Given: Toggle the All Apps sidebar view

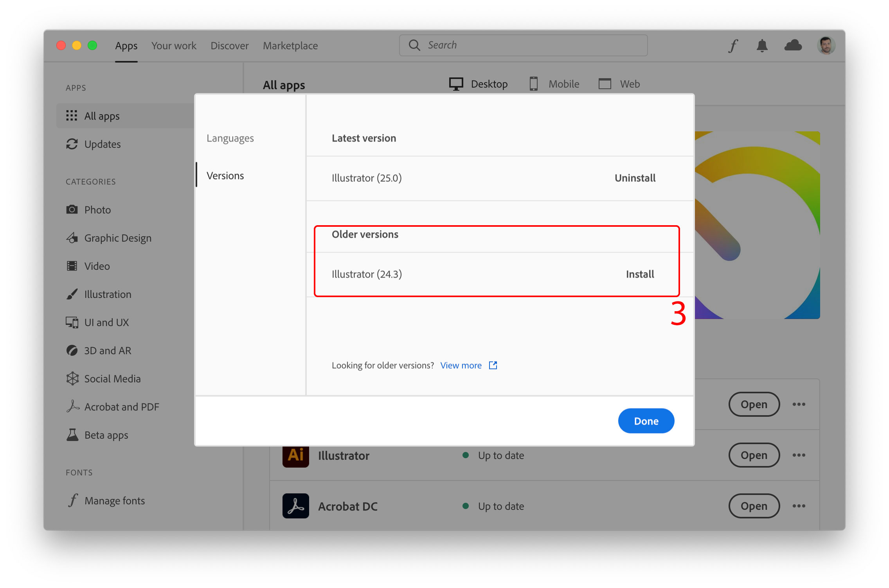Looking at the screenshot, I should tap(102, 115).
